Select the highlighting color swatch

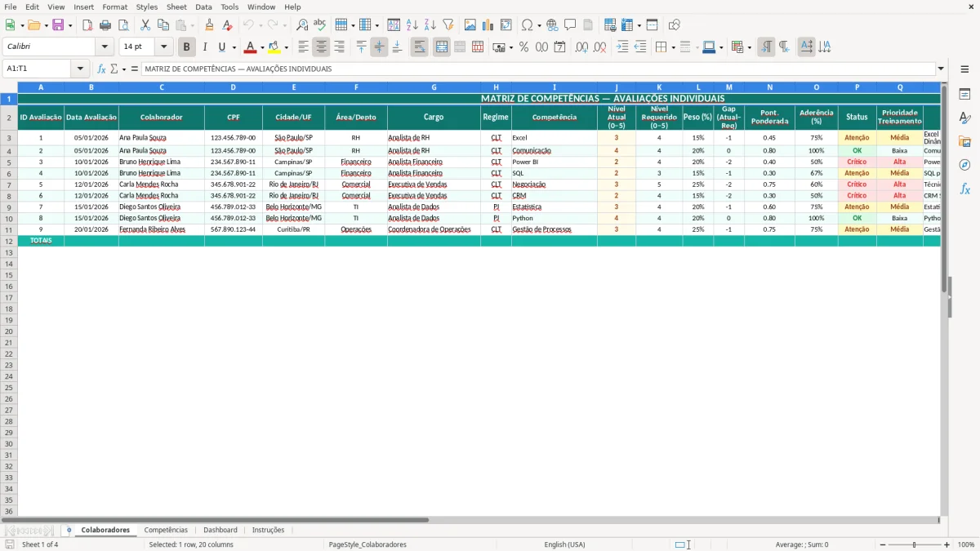(273, 47)
